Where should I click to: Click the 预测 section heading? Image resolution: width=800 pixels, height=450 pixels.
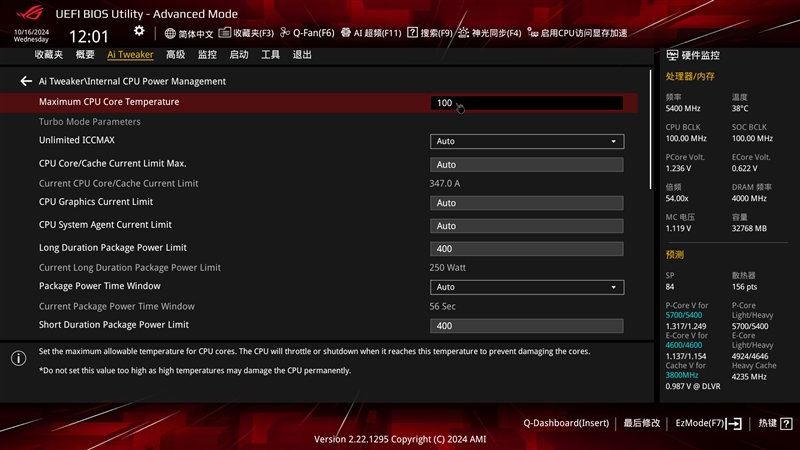pos(674,255)
